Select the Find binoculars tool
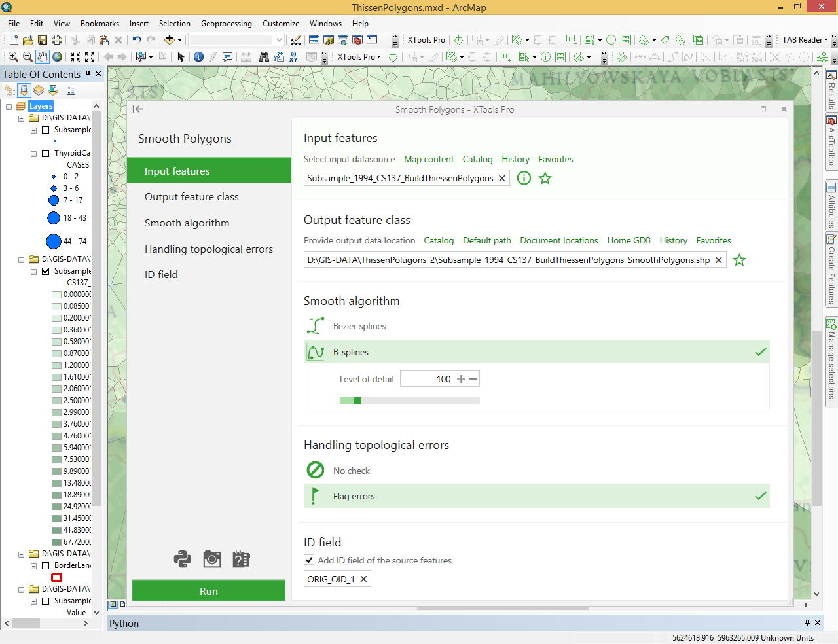 (264, 57)
